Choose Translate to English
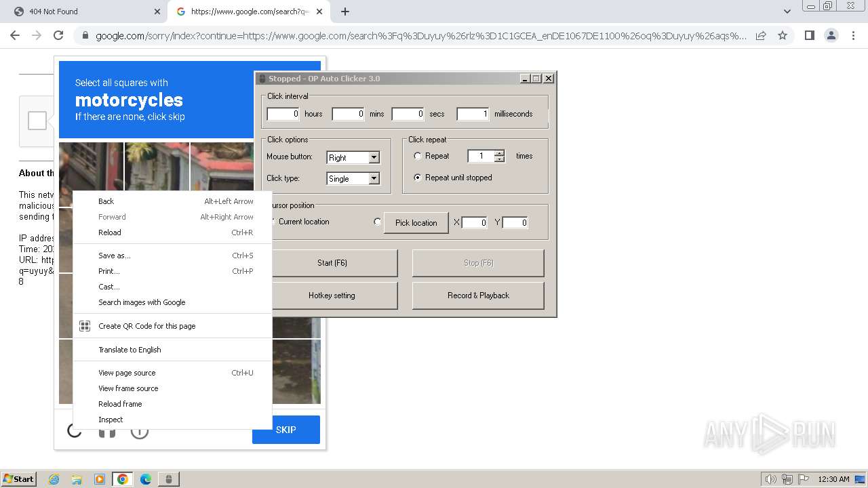The width and height of the screenshot is (868, 488). pyautogui.click(x=173, y=350)
